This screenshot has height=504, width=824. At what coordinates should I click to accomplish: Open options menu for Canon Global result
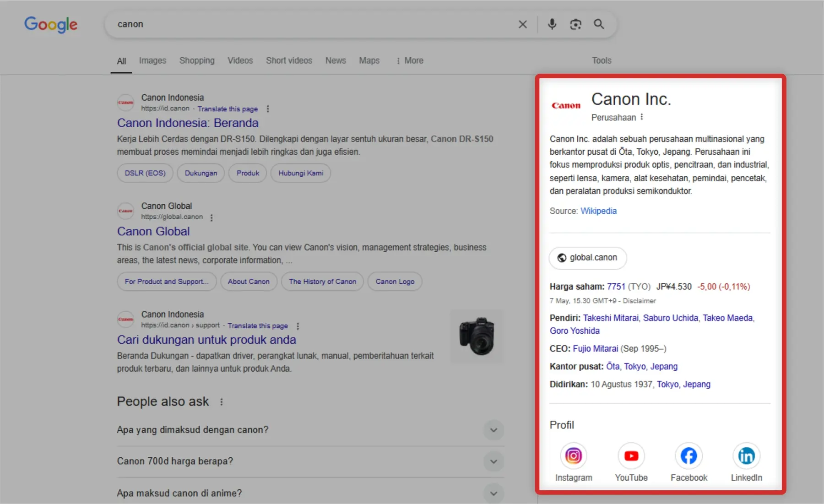211,217
